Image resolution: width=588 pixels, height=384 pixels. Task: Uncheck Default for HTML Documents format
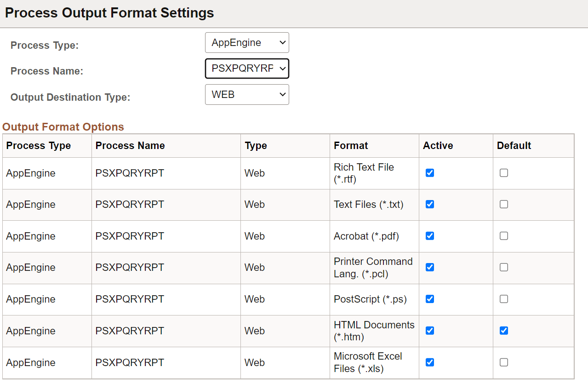503,330
